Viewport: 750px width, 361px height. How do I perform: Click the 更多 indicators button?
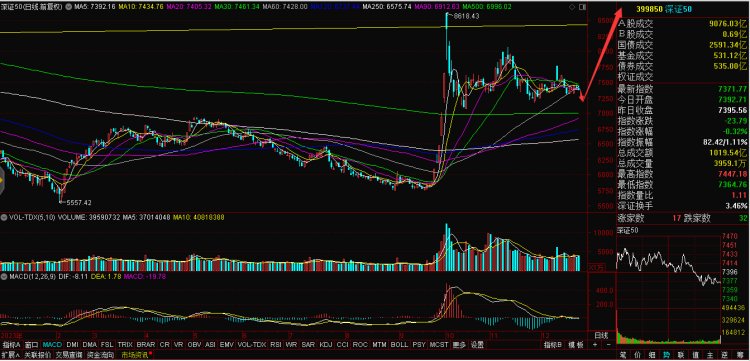460,345
